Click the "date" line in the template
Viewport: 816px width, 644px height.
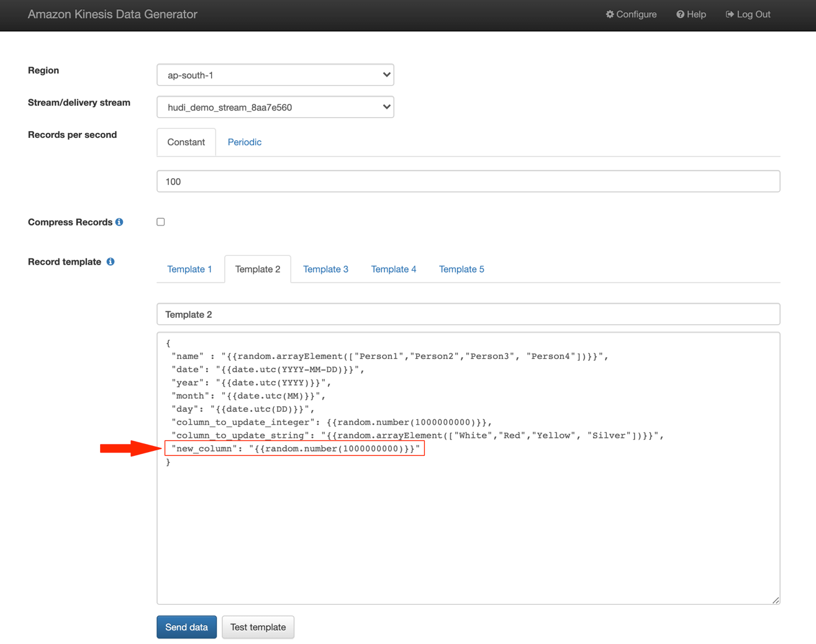tap(268, 370)
